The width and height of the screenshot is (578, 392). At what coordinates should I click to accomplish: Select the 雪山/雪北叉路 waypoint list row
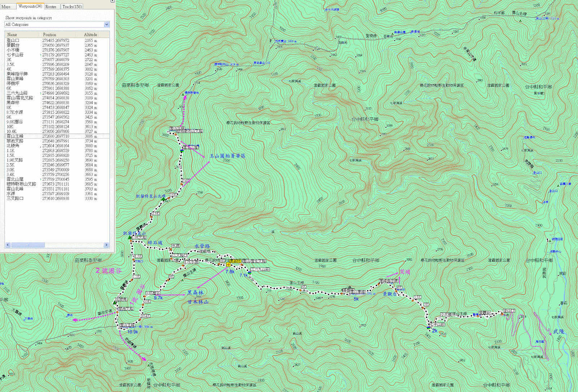pos(57,98)
